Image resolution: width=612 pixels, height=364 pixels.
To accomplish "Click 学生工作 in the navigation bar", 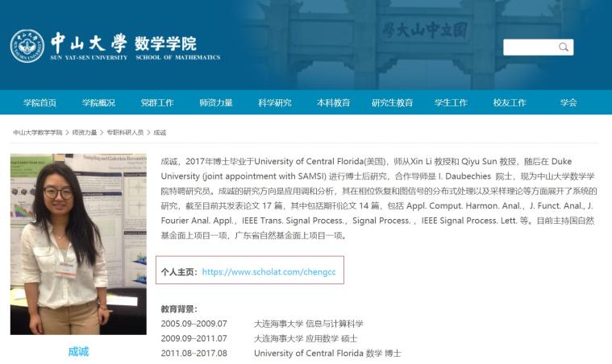I will 451,103.
